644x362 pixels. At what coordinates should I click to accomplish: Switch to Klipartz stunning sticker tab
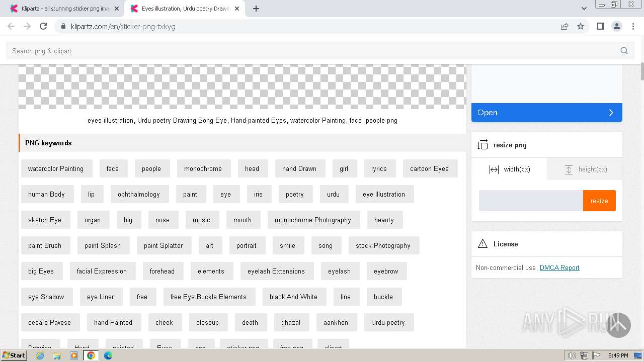click(x=65, y=9)
